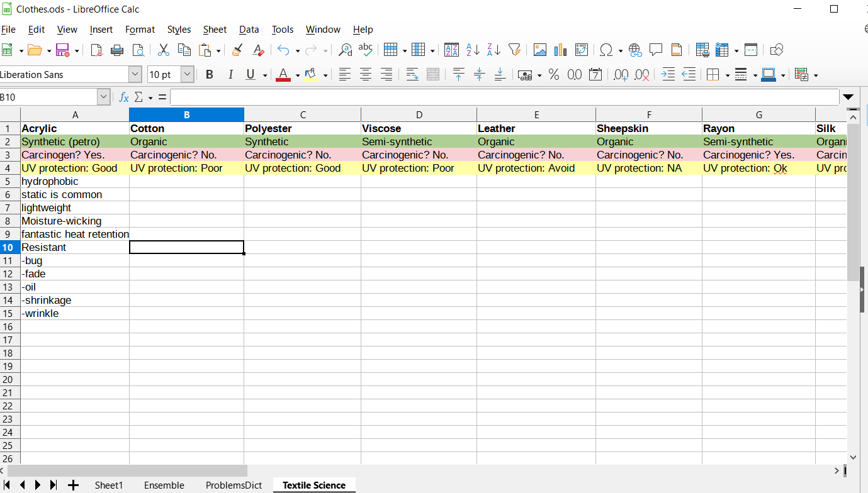Copy the selection with the Copy icon

pos(184,50)
